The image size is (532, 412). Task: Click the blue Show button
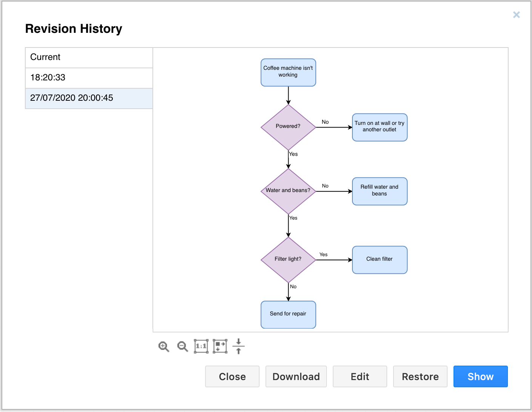(480, 376)
